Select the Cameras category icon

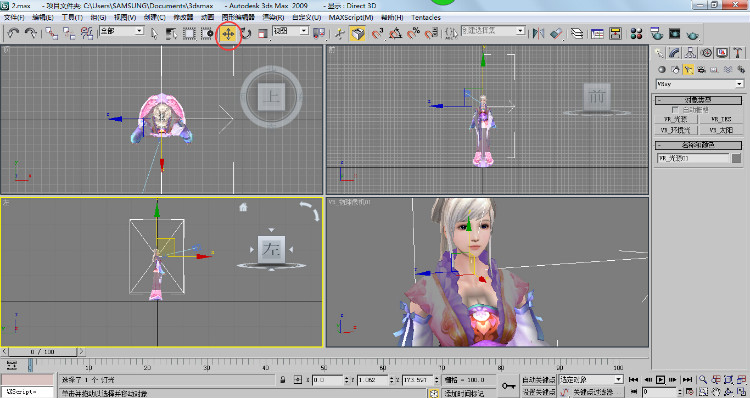tap(701, 69)
